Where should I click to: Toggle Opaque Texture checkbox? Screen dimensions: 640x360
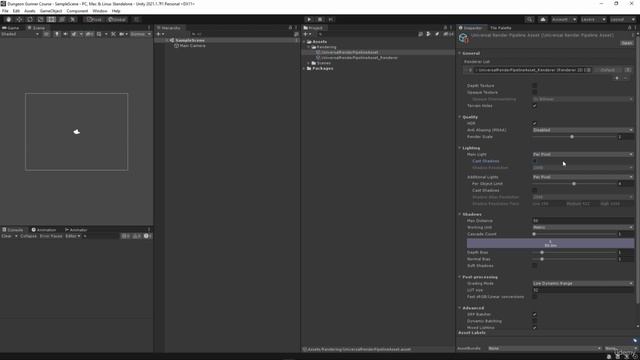pos(535,92)
